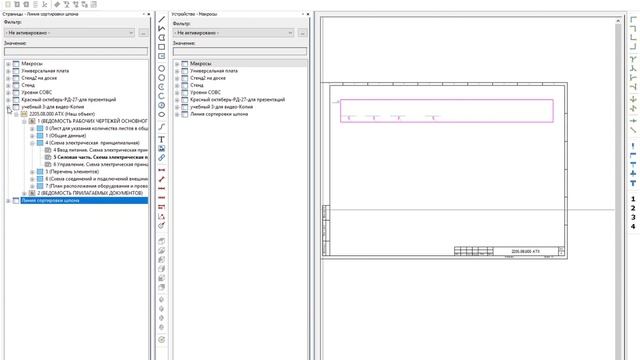Select the Hyperlink chain tool
Image resolution: width=640 pixels, height=360 pixels.
click(162, 158)
